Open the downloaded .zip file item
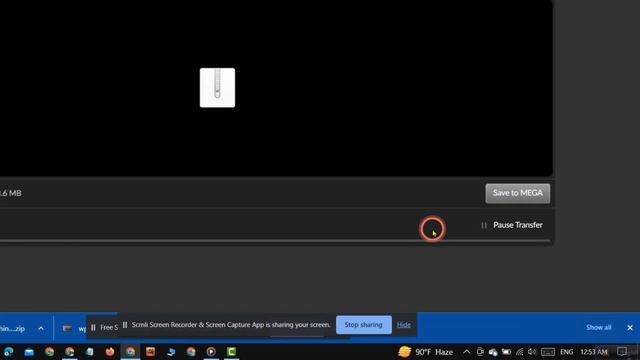 coord(12,328)
